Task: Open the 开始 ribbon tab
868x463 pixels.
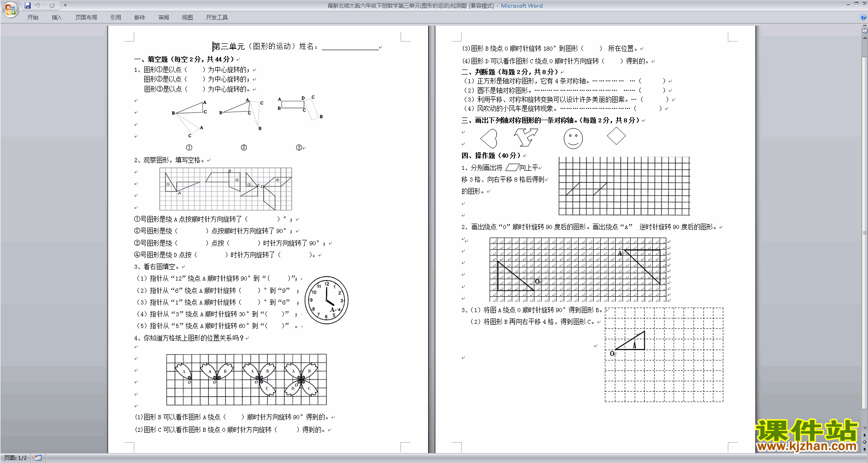Action: click(33, 17)
